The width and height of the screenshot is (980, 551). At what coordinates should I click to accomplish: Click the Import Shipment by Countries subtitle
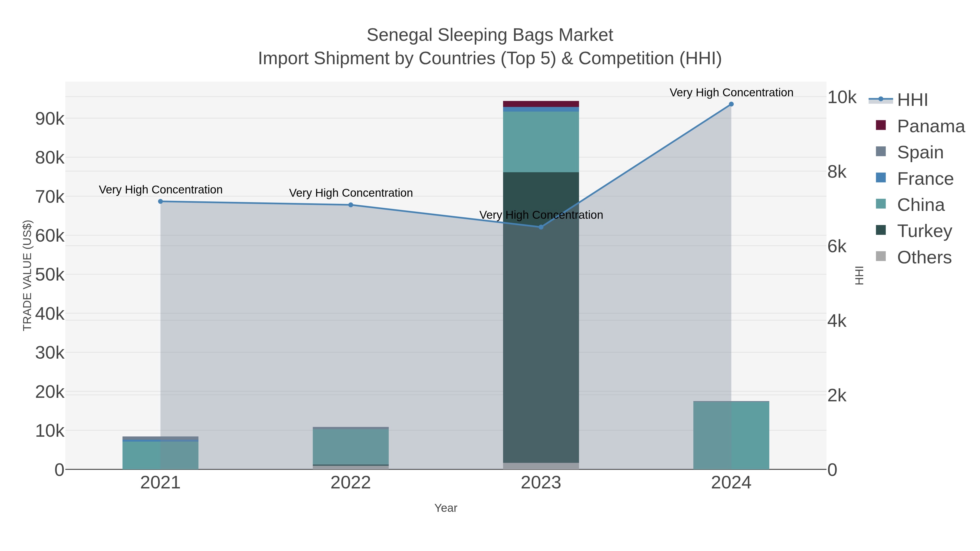tap(490, 59)
